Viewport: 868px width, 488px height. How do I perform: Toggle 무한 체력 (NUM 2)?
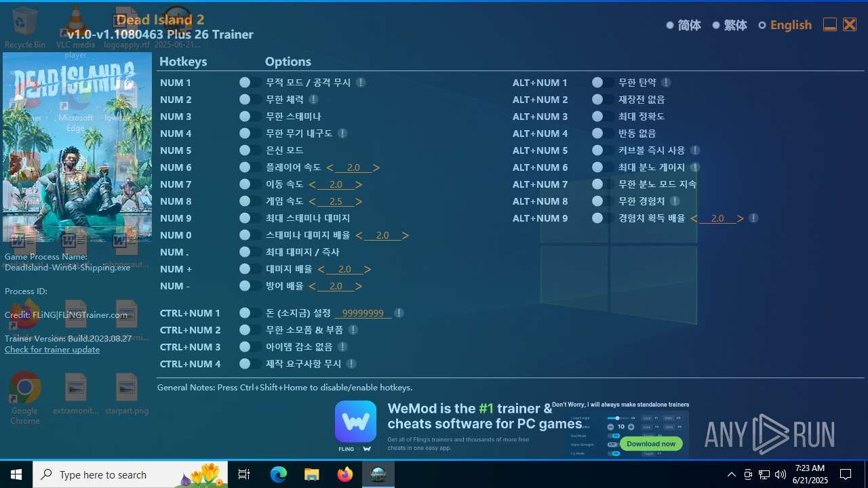coord(250,100)
